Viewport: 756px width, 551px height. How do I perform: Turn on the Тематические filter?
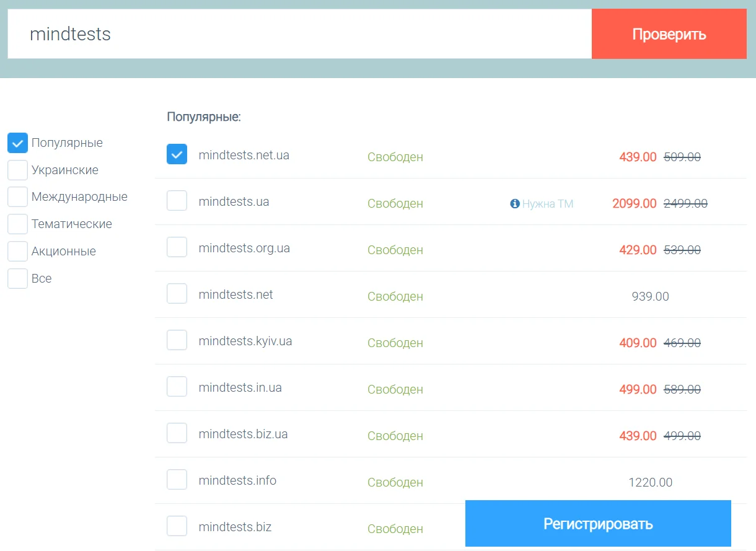click(17, 224)
